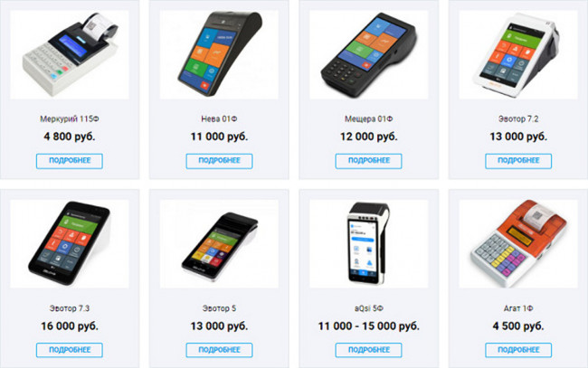This screenshot has height=368, width=588.
Task: Click Подробнее under aQsi 5Ф
Action: pos(368,350)
